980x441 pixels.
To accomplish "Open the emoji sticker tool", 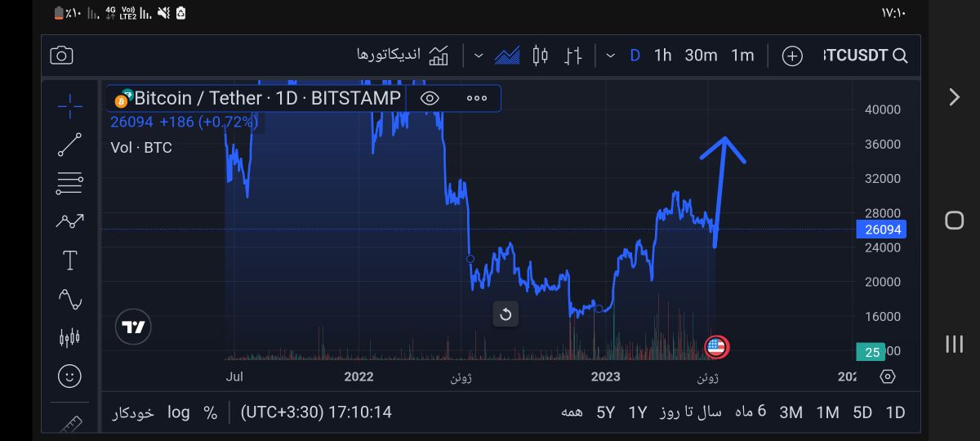I will coord(69,376).
